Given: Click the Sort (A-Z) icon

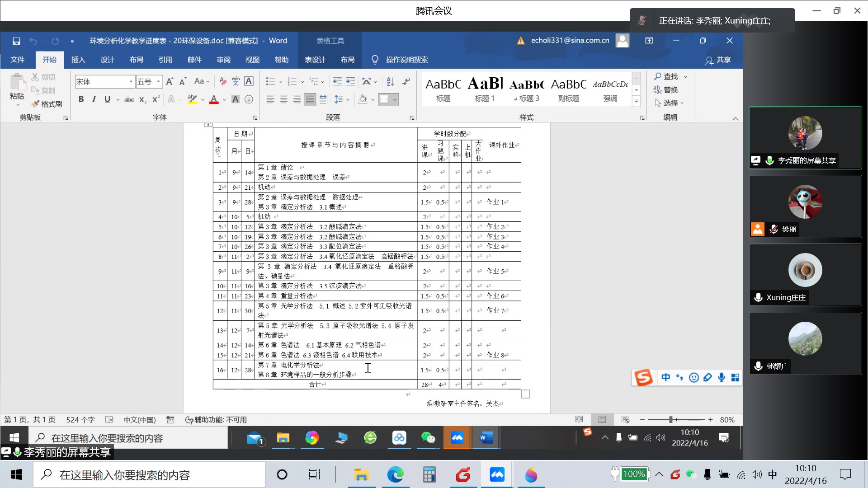Looking at the screenshot, I should (x=390, y=81).
